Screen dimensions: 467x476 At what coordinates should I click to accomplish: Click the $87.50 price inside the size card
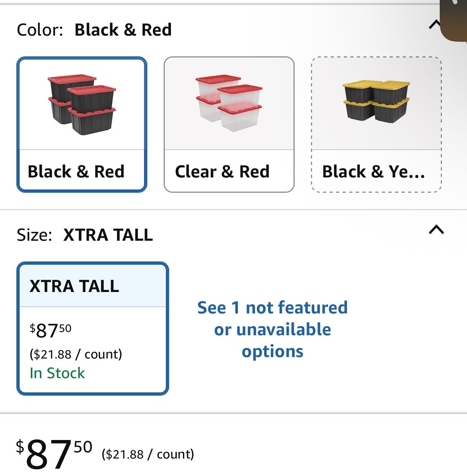pos(51,330)
